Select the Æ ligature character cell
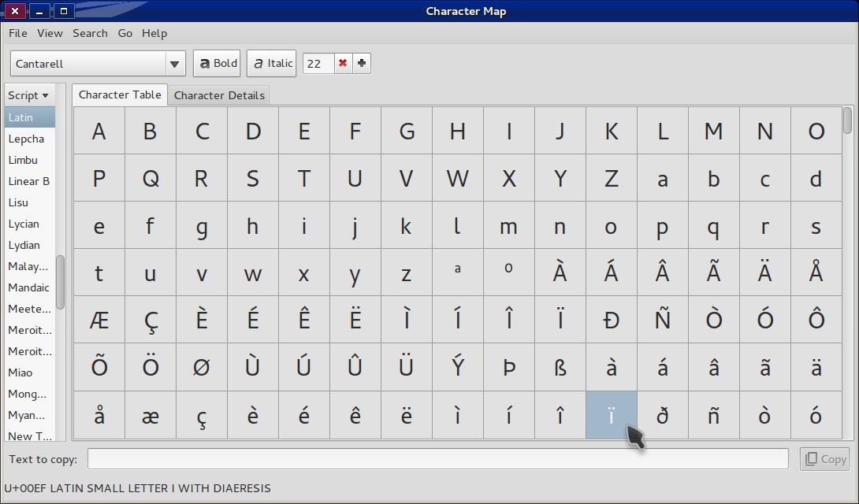The width and height of the screenshot is (859, 504). coord(99,320)
